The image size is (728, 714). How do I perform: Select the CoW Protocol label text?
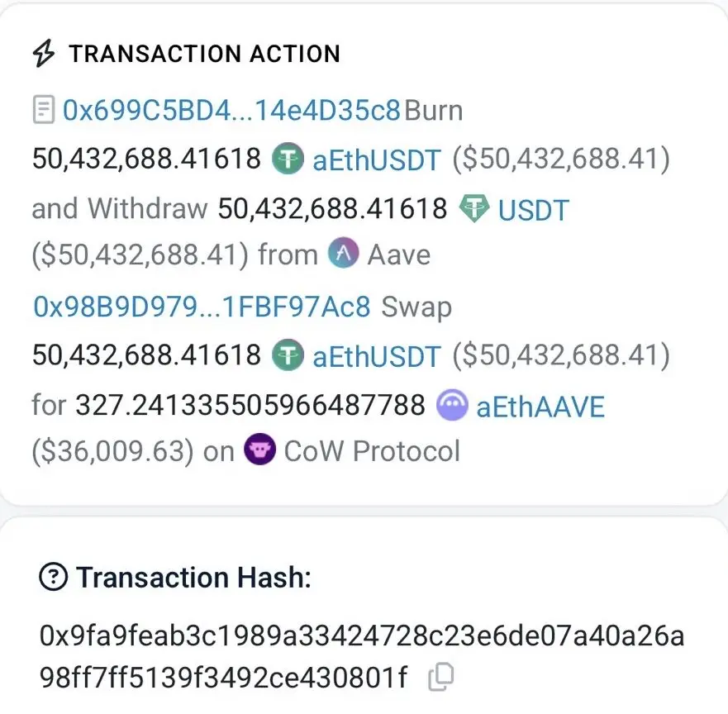[x=372, y=450]
